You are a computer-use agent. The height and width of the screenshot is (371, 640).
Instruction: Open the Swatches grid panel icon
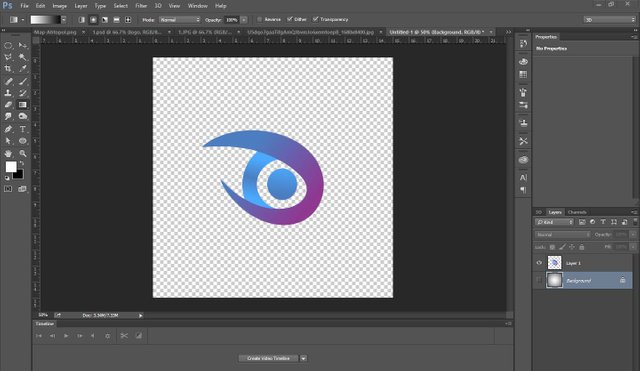(x=523, y=75)
